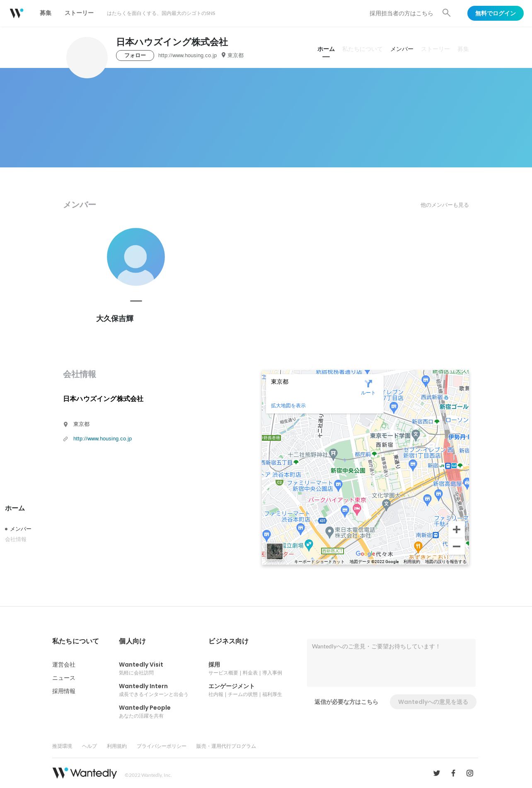The image size is (532, 788).
Task: Click 他のメンバーも見る link
Action: pyautogui.click(x=445, y=205)
